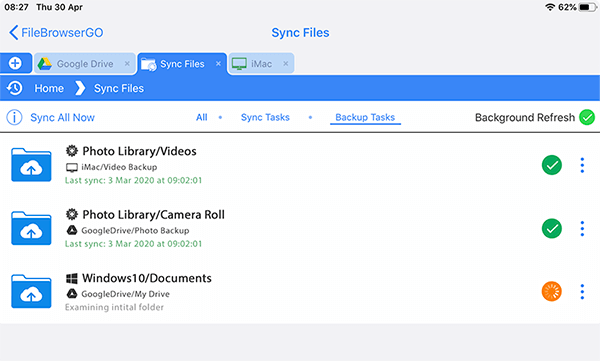Click Windows10/Documents orange syncing indicator
Image resolution: width=600 pixels, height=361 pixels.
click(x=552, y=292)
